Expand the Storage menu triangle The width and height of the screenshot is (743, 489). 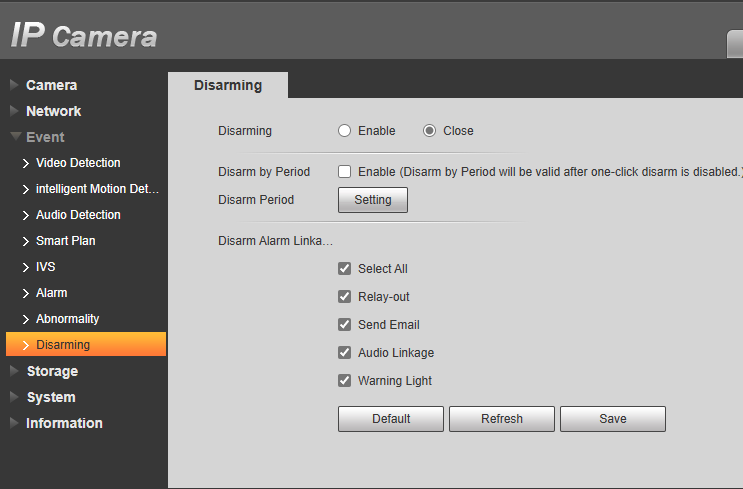click(15, 371)
